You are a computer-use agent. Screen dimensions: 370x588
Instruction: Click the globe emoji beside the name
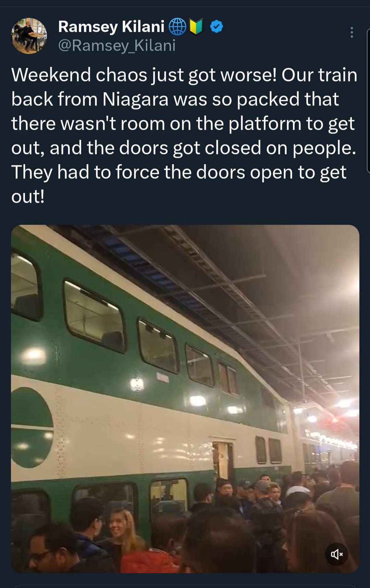click(177, 27)
